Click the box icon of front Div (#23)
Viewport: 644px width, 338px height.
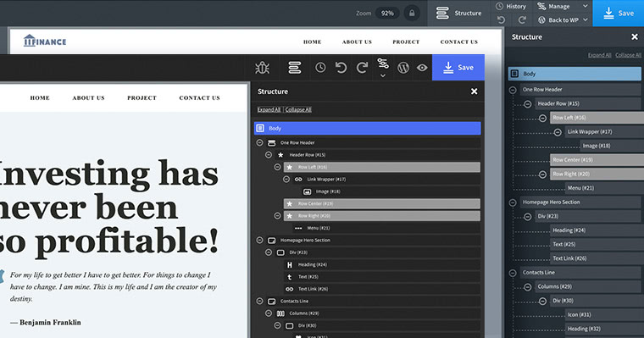pyautogui.click(x=280, y=252)
